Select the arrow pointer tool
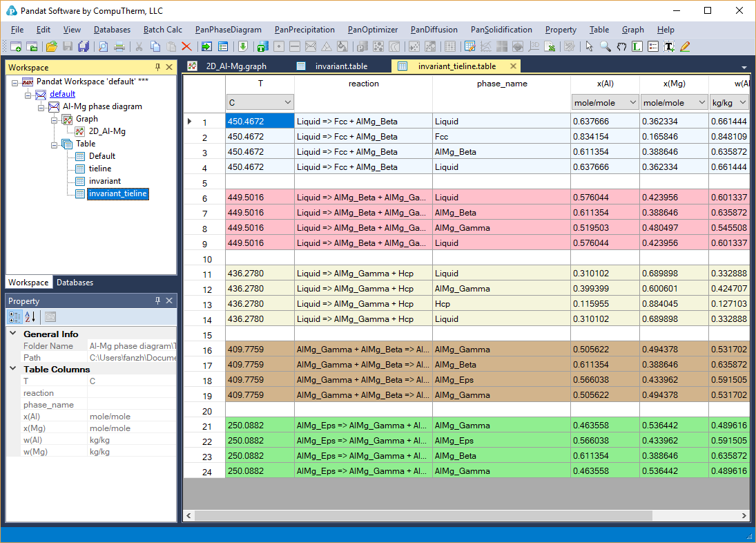 pyautogui.click(x=589, y=46)
